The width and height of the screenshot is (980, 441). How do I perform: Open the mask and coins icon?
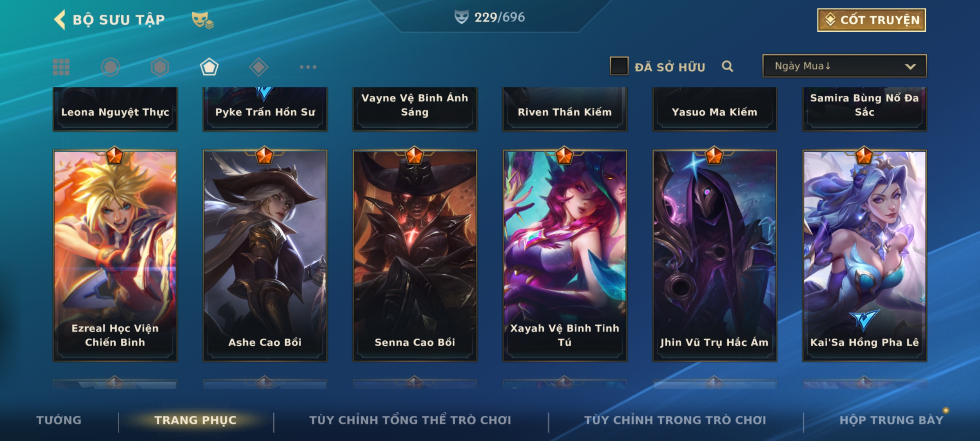tap(203, 20)
